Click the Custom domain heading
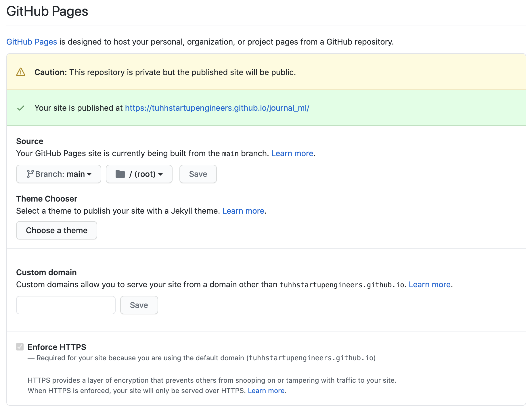Viewport: 532px width, 410px height. pyautogui.click(x=46, y=273)
